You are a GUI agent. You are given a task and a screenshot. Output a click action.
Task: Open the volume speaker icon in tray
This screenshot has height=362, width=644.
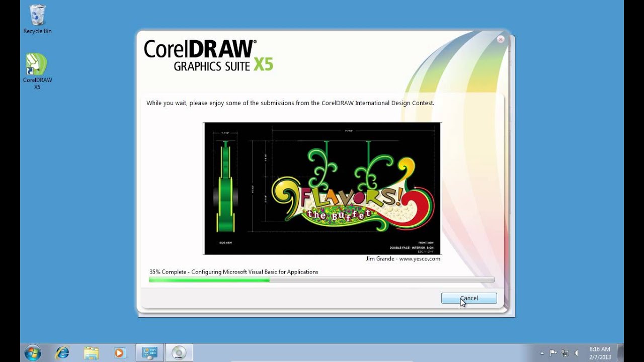coord(577,353)
